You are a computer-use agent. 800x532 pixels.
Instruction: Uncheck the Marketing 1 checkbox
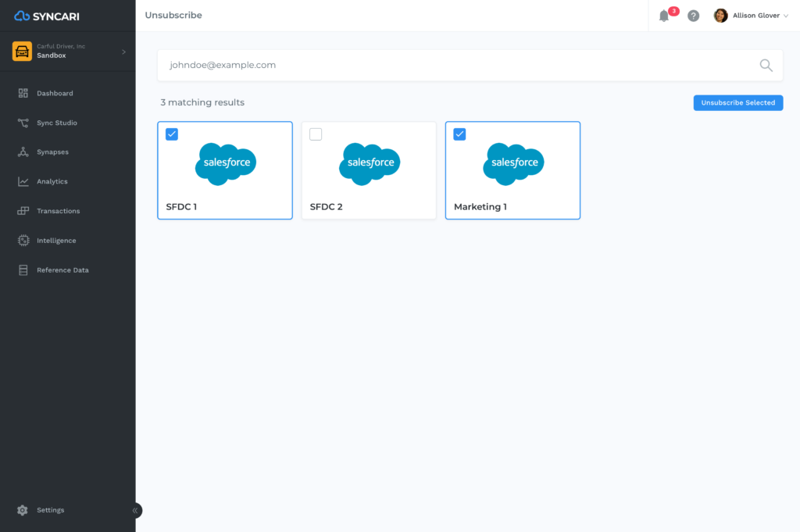coord(459,134)
